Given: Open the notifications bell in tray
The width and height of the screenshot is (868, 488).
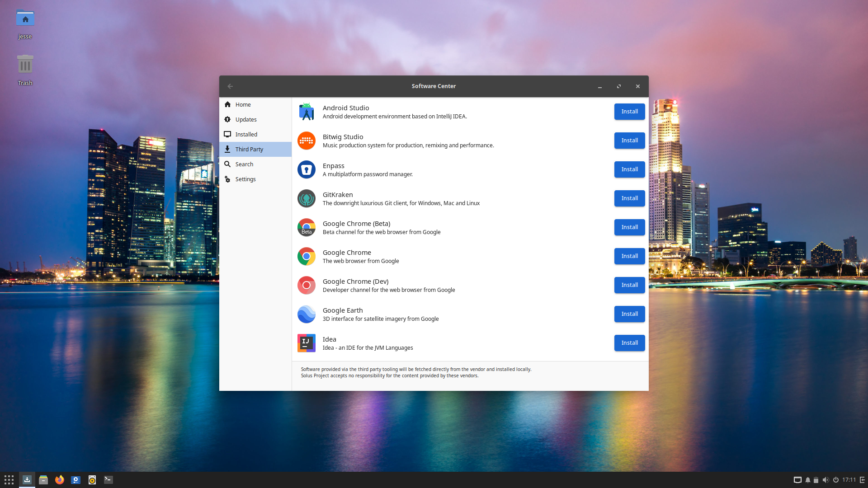Looking at the screenshot, I should point(808,480).
